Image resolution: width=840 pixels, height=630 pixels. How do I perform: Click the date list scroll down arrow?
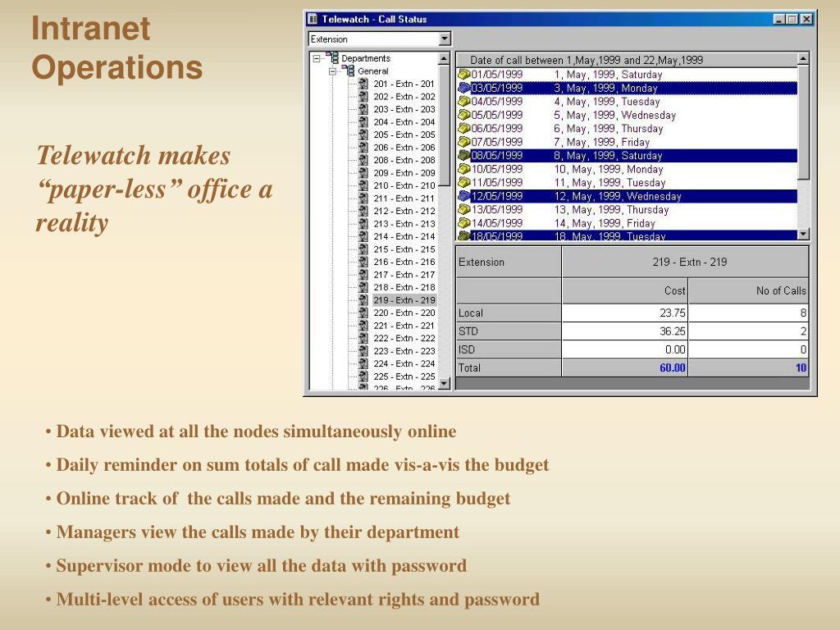(803, 234)
